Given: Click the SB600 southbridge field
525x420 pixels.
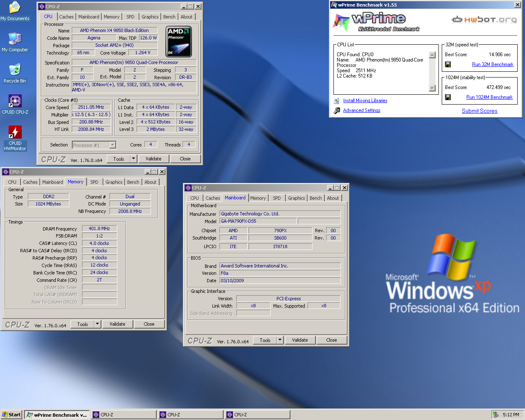Looking at the screenshot, I should [x=280, y=238].
